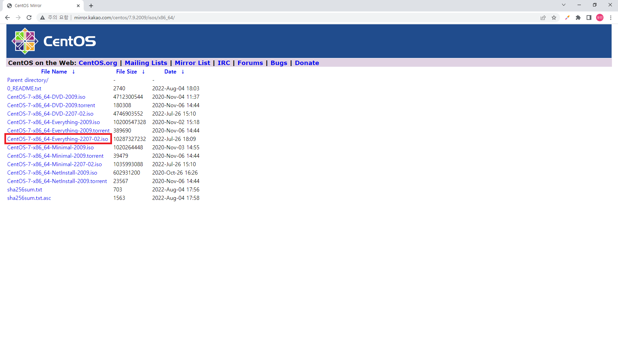Open Chrome's three-dot menu
The height and width of the screenshot is (364, 618).
pos(611,18)
